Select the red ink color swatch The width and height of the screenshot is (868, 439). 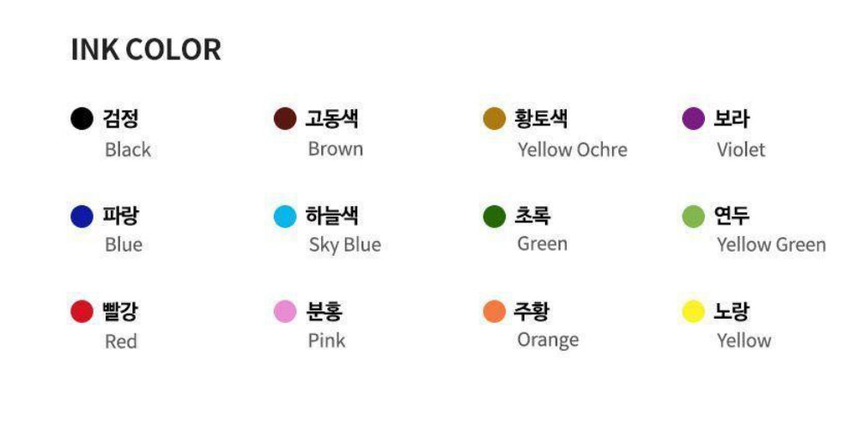[82, 312]
